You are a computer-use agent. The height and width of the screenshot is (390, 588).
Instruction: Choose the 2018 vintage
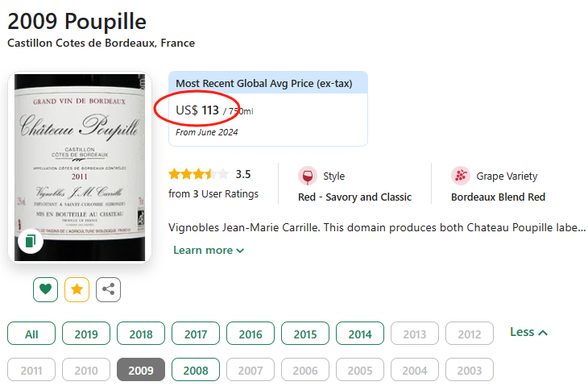click(x=141, y=334)
